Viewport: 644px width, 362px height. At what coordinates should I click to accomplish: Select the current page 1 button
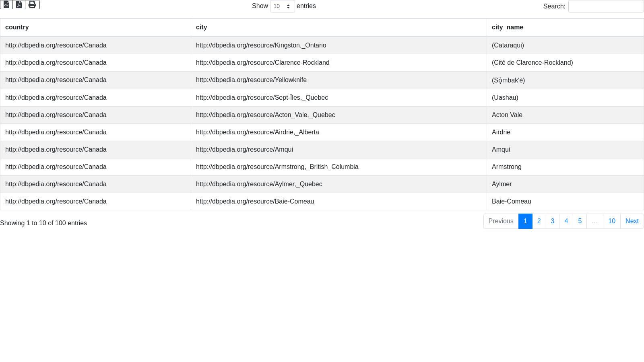[525, 221]
